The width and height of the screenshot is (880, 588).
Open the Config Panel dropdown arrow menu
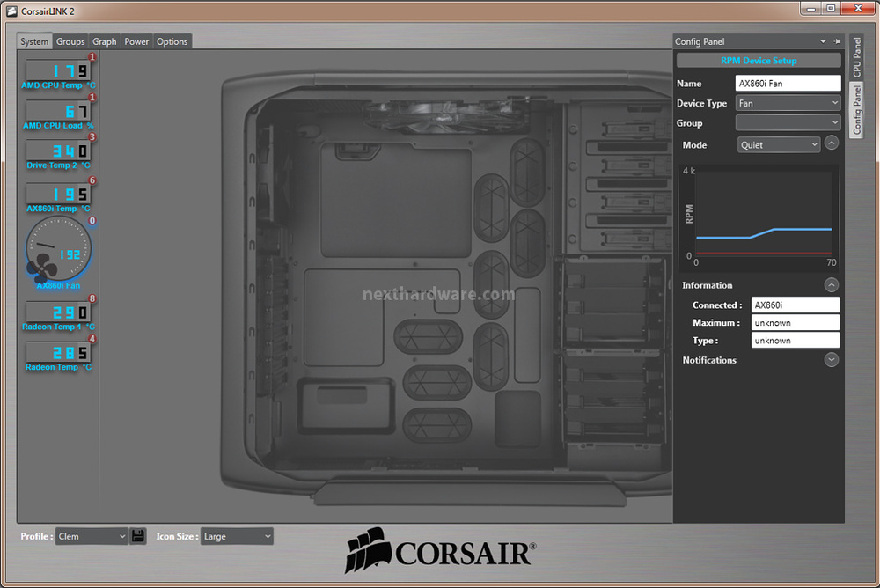pos(823,41)
